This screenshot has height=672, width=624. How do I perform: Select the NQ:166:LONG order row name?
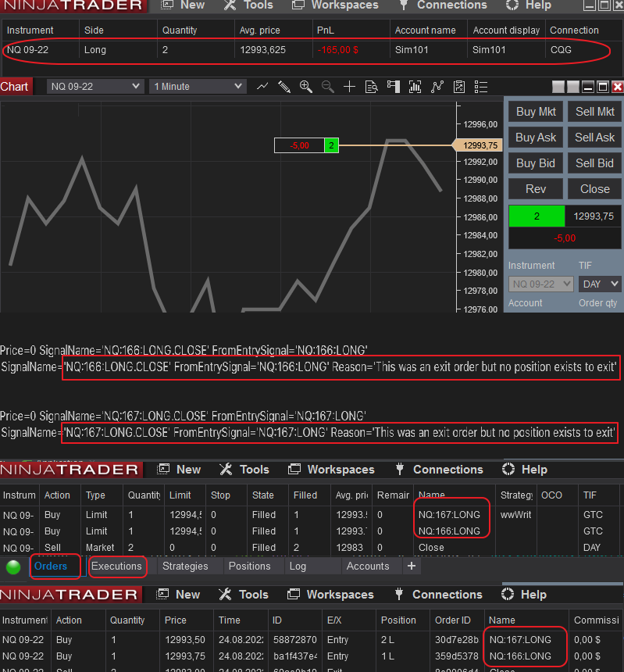[449, 531]
